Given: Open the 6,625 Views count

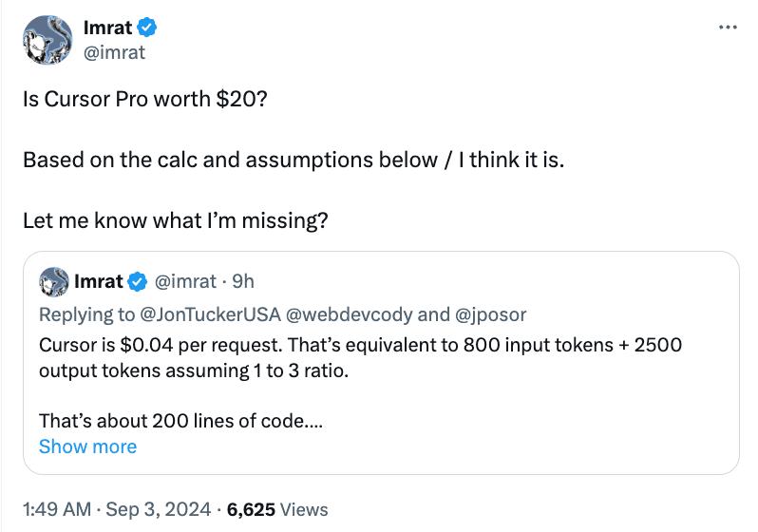Looking at the screenshot, I should (277, 509).
